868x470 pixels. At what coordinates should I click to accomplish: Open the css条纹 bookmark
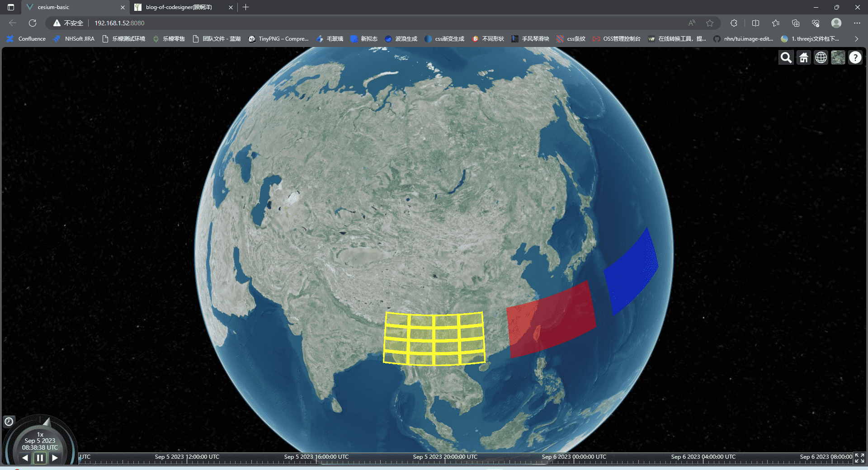pos(571,39)
